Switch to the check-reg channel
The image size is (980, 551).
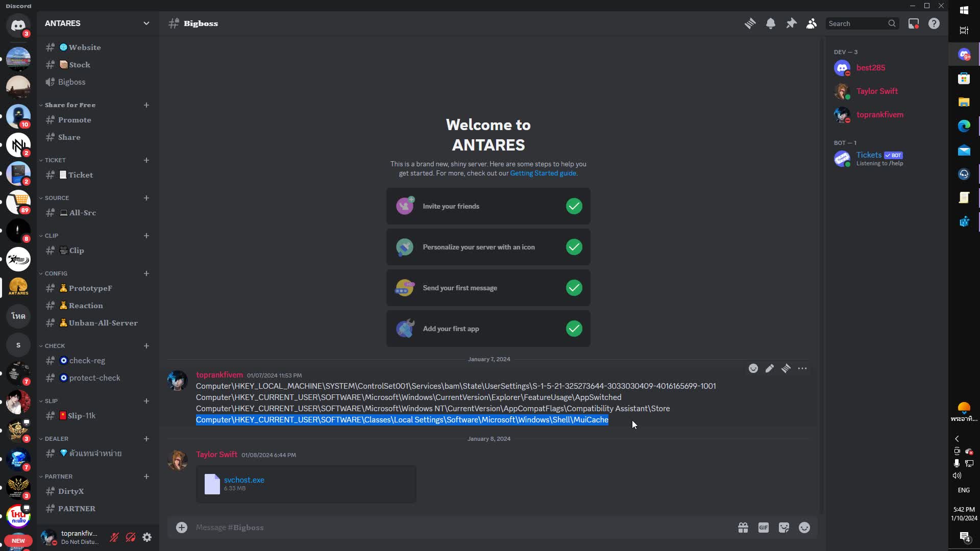87,361
